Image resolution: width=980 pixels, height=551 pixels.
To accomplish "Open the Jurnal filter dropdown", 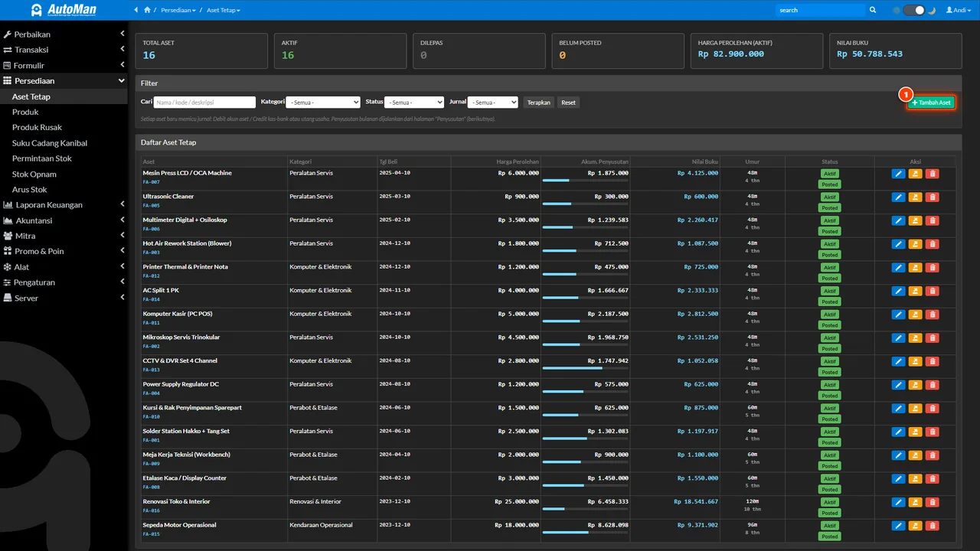I will pyautogui.click(x=493, y=102).
